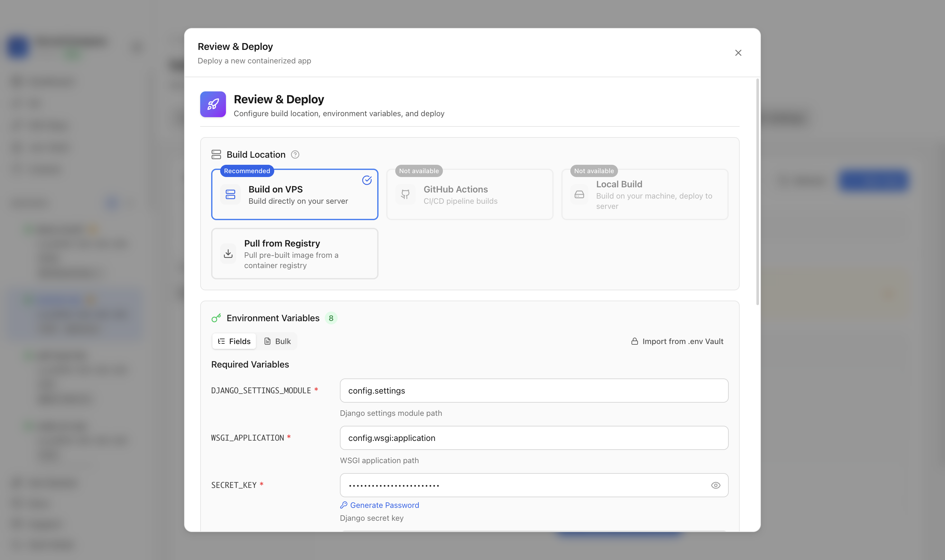Viewport: 945px width, 560px height.
Task: Close the Review & Deploy dialog
Action: tap(738, 53)
